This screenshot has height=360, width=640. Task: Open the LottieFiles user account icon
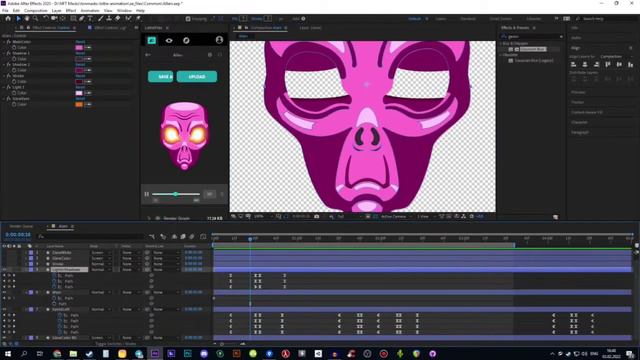coord(219,40)
